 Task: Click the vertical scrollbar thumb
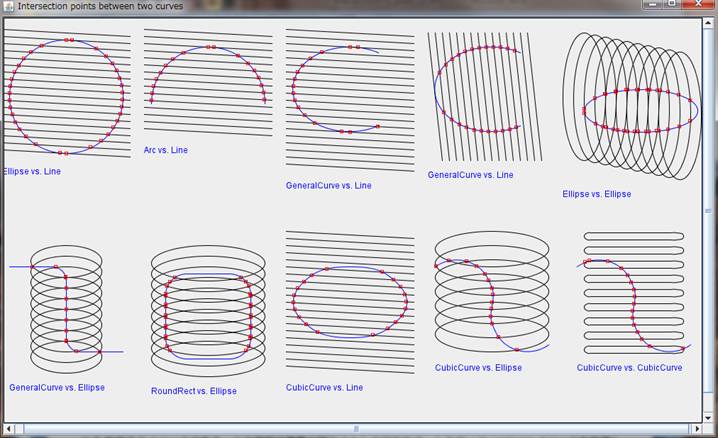[x=708, y=211]
